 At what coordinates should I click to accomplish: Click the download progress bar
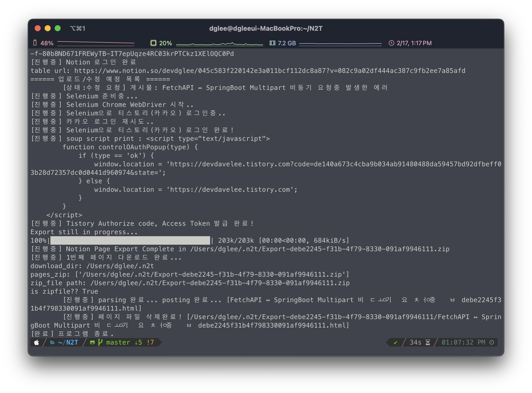[x=130, y=240]
